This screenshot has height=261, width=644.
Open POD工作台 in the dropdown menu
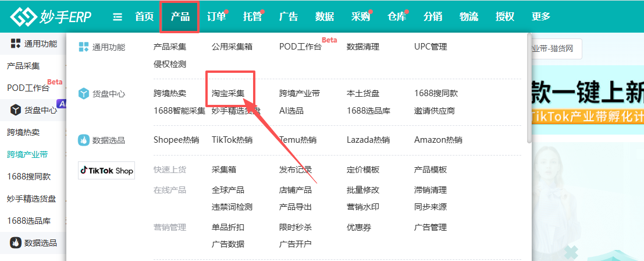pos(300,47)
